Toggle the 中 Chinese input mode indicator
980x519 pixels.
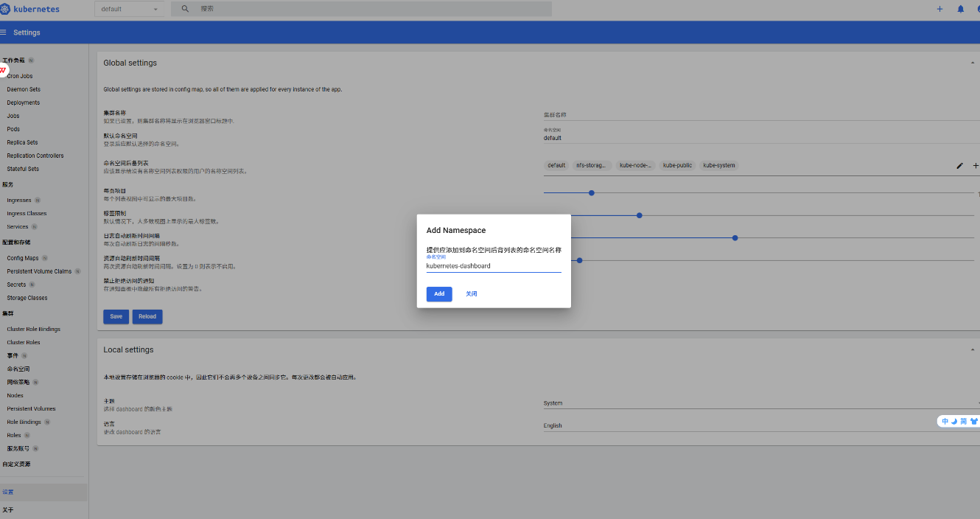coord(945,421)
